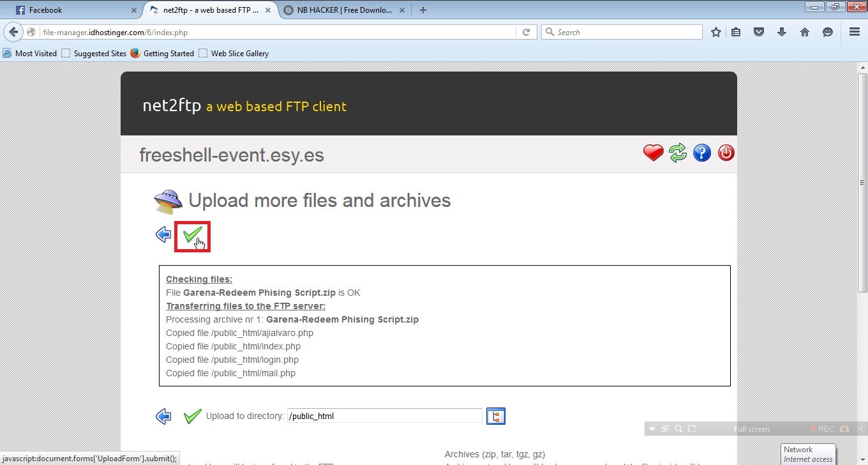Image resolution: width=868 pixels, height=465 pixels.
Task: Go back with browser back arrow
Action: (x=14, y=32)
